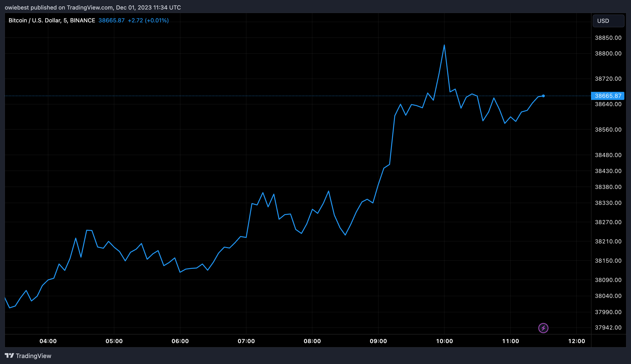Click the purple lightning bolt icon

pyautogui.click(x=543, y=328)
